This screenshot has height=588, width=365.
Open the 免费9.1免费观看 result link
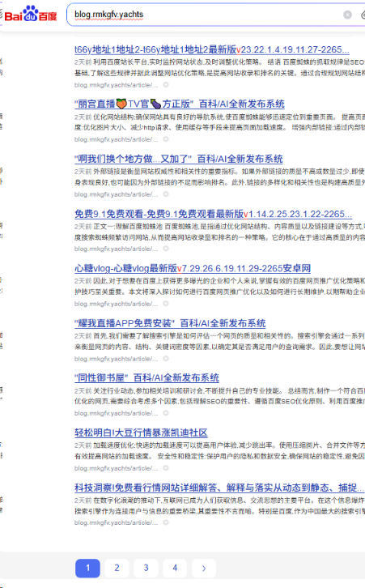point(213,214)
